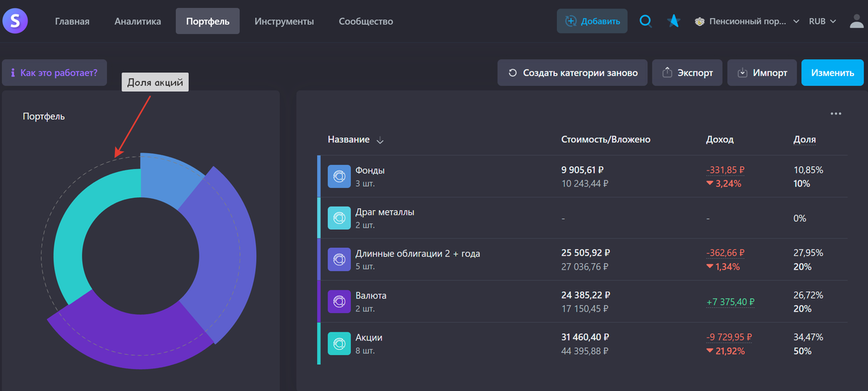The image size is (868, 391).
Task: Click the Добавить button
Action: tap(592, 21)
